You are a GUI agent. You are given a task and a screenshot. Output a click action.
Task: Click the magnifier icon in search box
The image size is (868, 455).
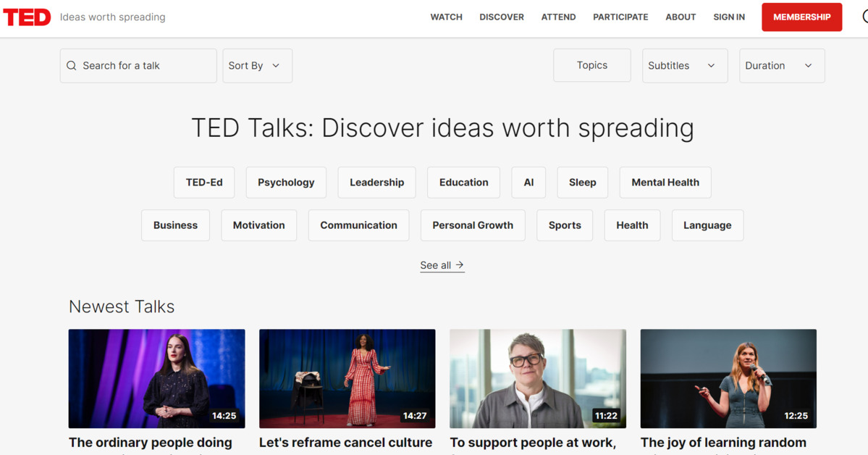point(72,65)
